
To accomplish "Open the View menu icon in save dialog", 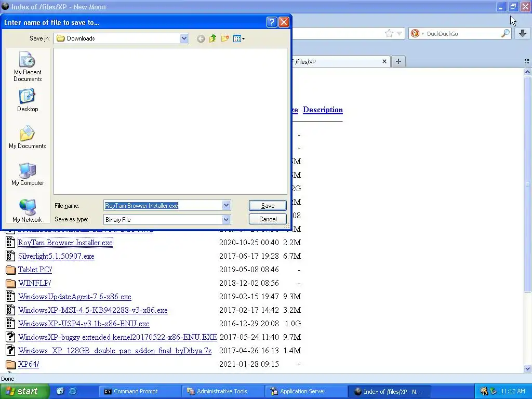I will tap(239, 38).
